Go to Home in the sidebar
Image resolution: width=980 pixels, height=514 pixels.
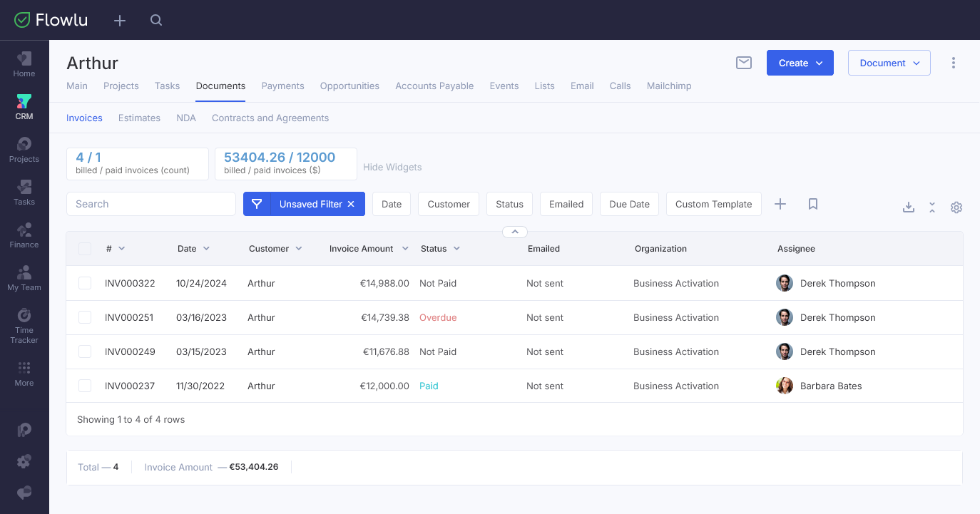click(24, 64)
